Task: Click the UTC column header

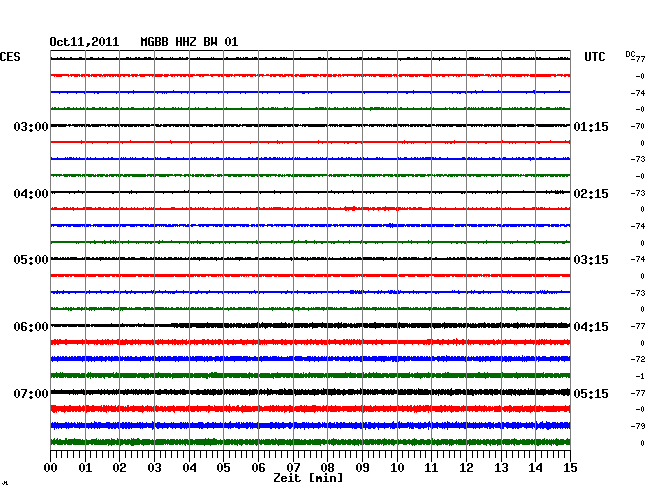Action: [x=594, y=57]
